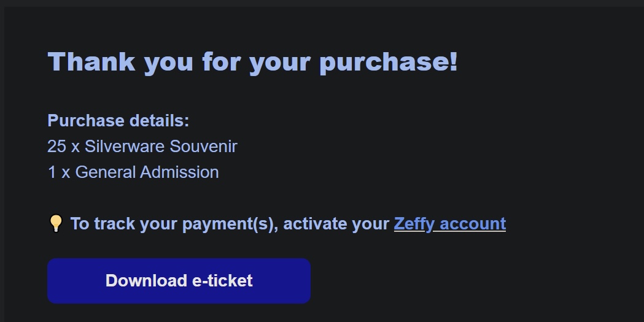This screenshot has height=322, width=644.
Task: Click the word 'Download' on the blue button
Action: coord(146,281)
